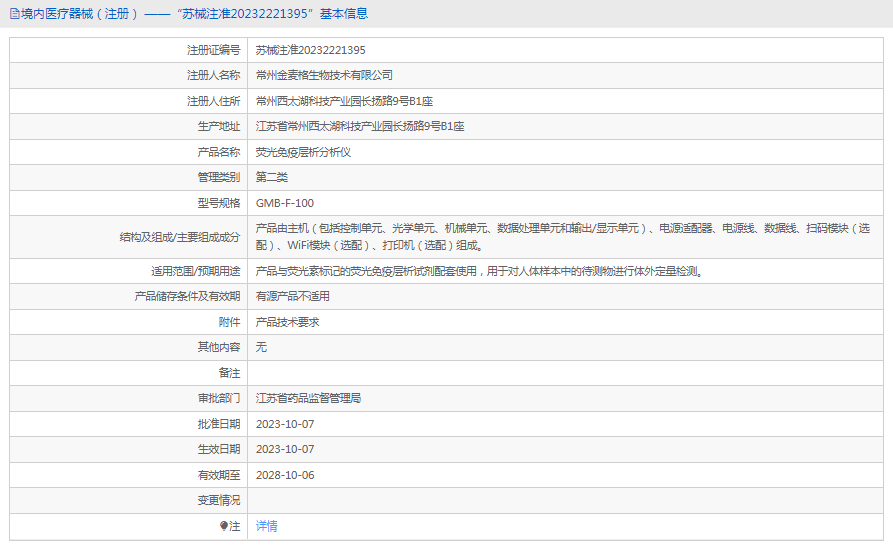893x549 pixels.
Task: Click the 注册人名称 row label
Action: pyautogui.click(x=214, y=75)
